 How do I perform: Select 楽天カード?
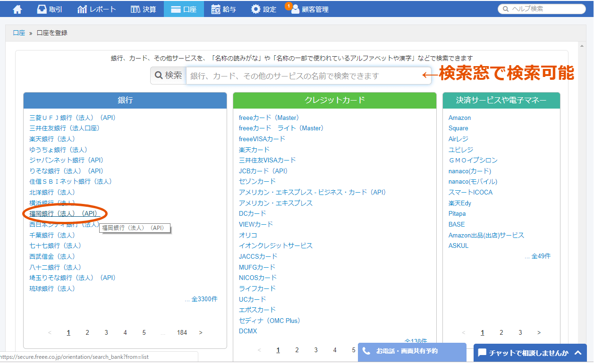[x=254, y=150]
